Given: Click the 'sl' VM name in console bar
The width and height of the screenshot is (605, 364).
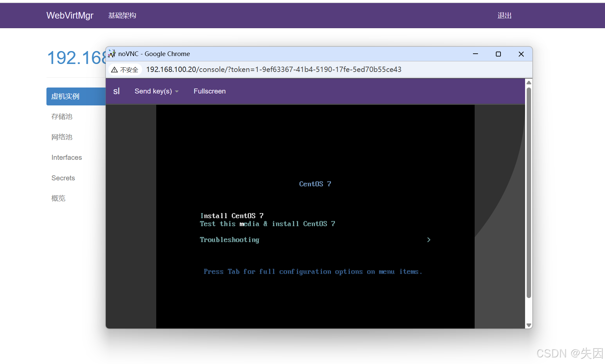Looking at the screenshot, I should point(116,91).
